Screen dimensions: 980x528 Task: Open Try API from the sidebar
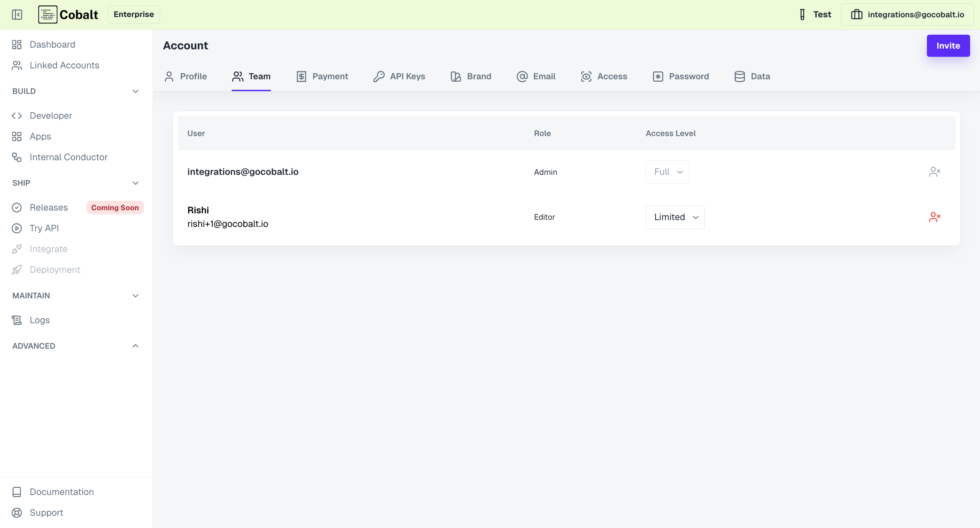coord(44,228)
